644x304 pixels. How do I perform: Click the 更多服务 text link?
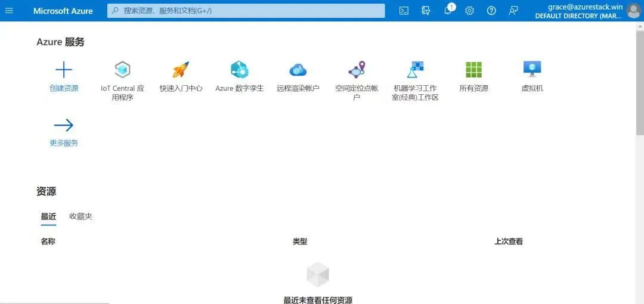click(64, 143)
